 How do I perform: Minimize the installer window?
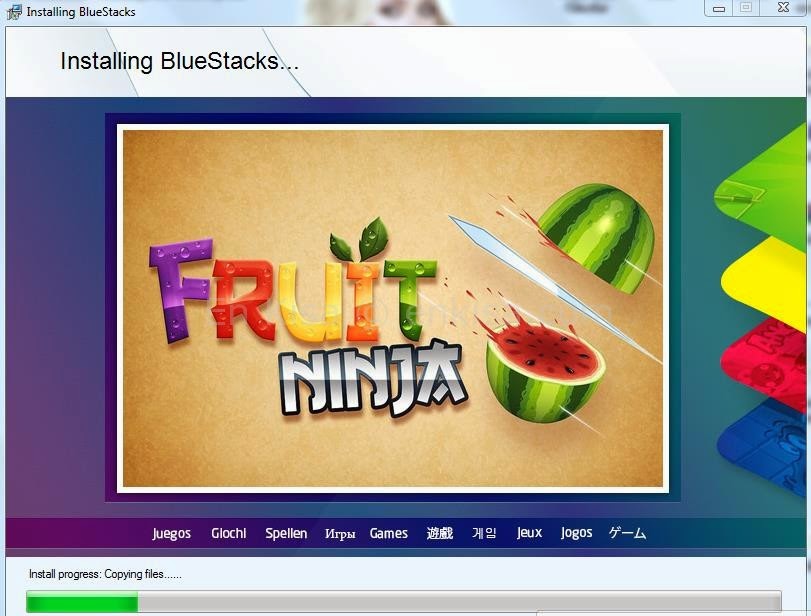pyautogui.click(x=718, y=8)
